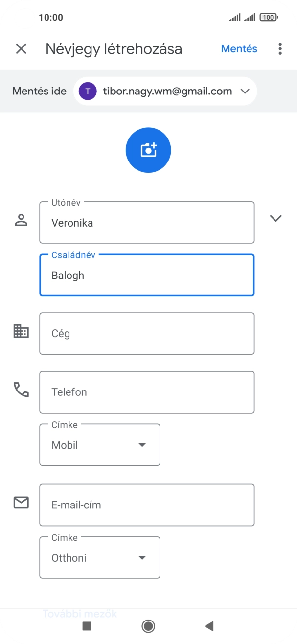Open További mezők to add more fields
The width and height of the screenshot is (297, 644).
[79, 613]
